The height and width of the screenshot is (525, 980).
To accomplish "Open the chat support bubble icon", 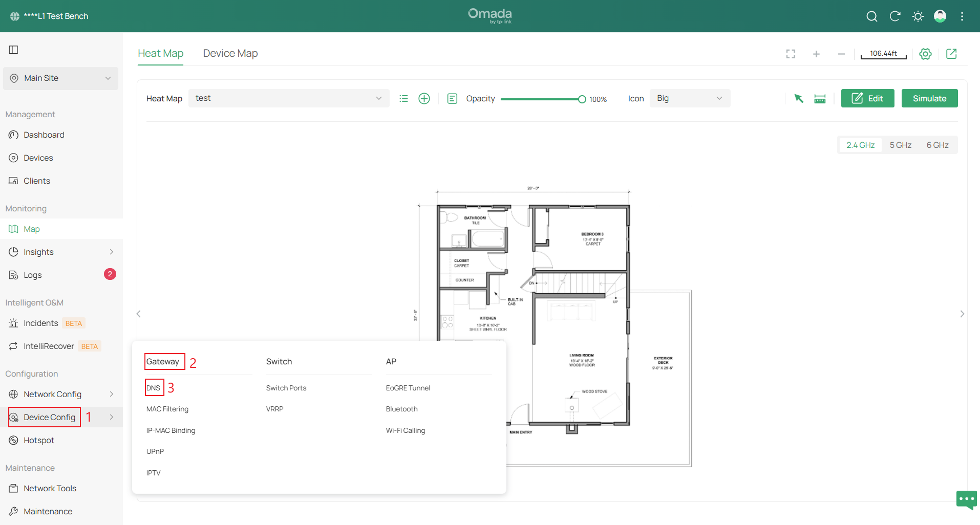I will (966, 499).
